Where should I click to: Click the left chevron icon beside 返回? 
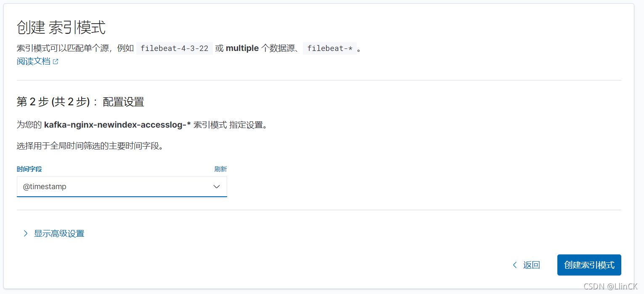click(x=514, y=265)
